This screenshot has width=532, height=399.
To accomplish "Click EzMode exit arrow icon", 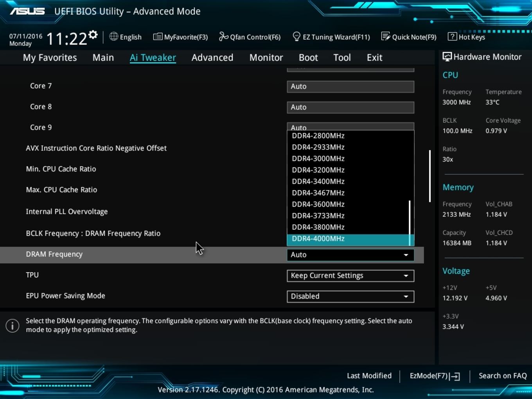I will click(455, 376).
